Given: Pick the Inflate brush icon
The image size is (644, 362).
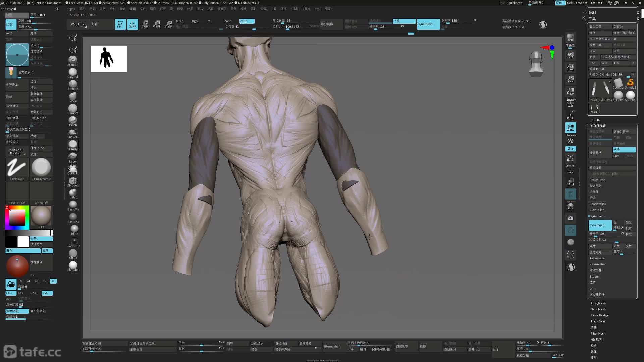Looking at the screenshot, I should click(73, 193).
